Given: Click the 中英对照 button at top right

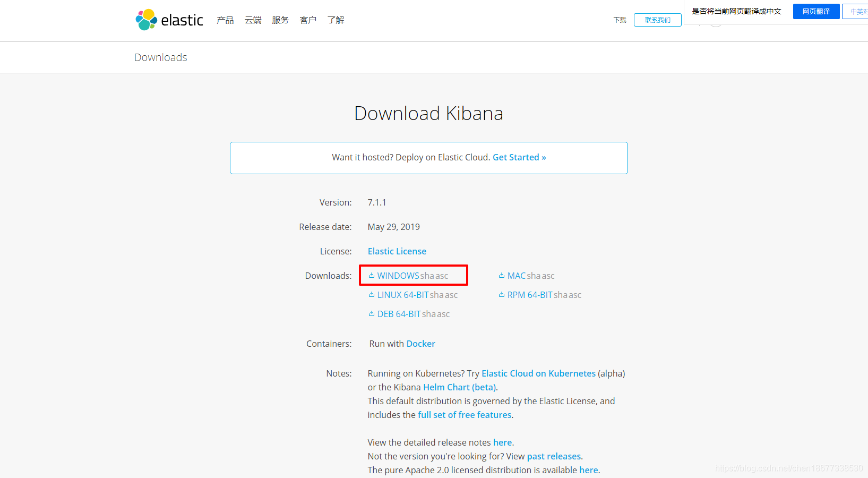Looking at the screenshot, I should tap(856, 11).
